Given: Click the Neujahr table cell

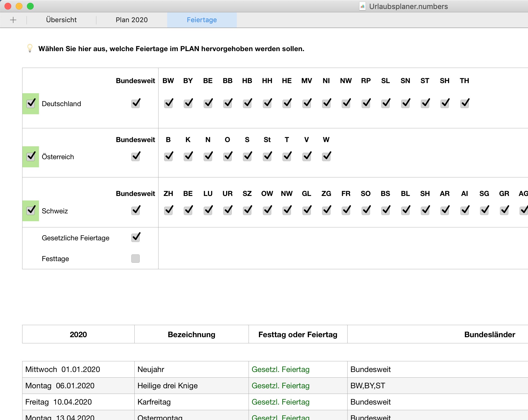Looking at the screenshot, I should (191, 369).
